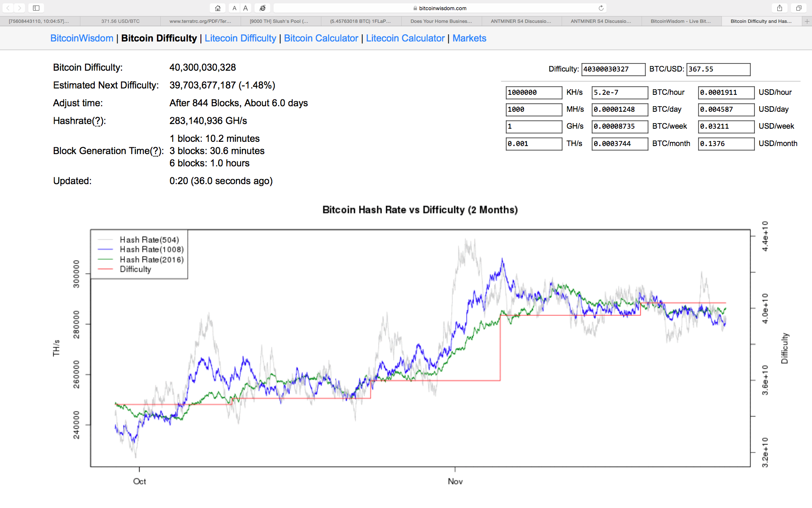Open BitcoinWisdom - Live Bit tab
The height and width of the screenshot is (508, 812).
(681, 21)
